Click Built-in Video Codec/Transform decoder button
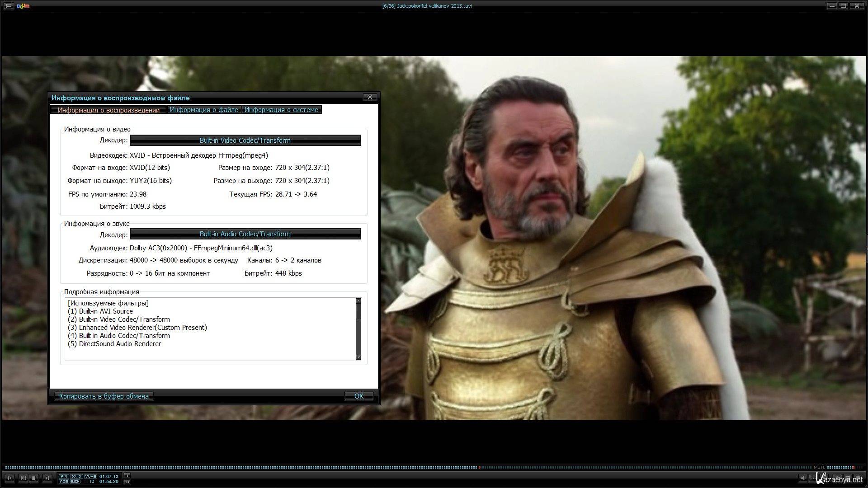This screenshot has width=868, height=488. (x=245, y=141)
